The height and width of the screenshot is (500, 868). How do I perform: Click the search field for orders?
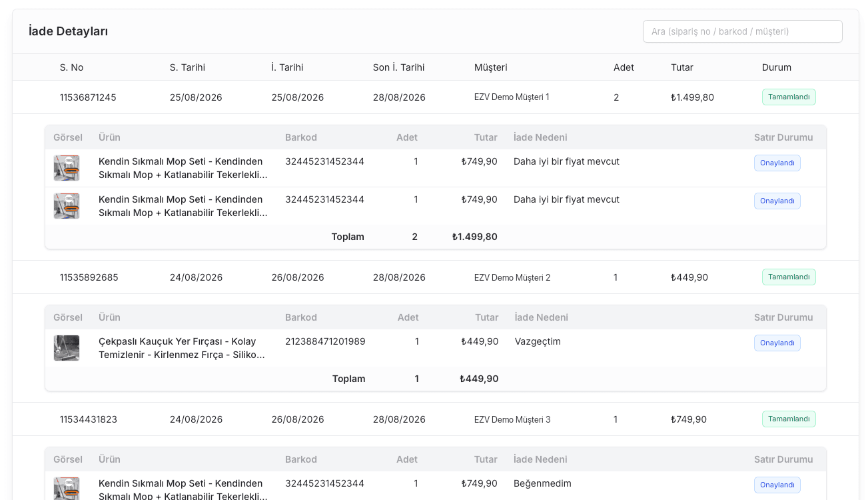pyautogui.click(x=742, y=31)
